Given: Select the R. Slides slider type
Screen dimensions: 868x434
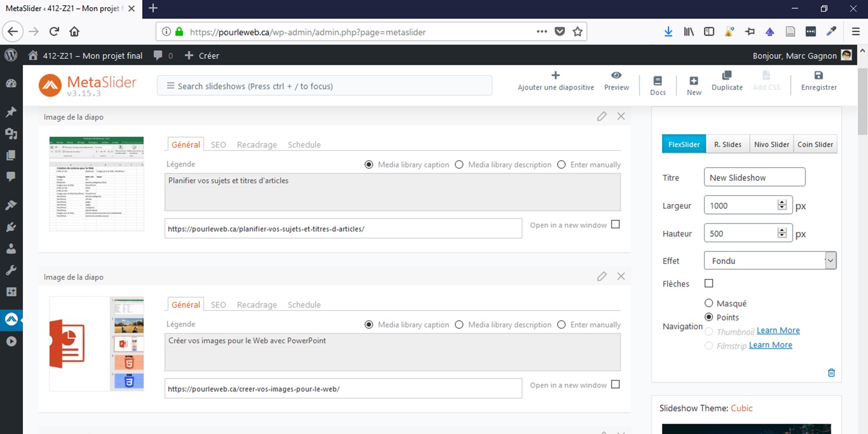Looking at the screenshot, I should (727, 144).
